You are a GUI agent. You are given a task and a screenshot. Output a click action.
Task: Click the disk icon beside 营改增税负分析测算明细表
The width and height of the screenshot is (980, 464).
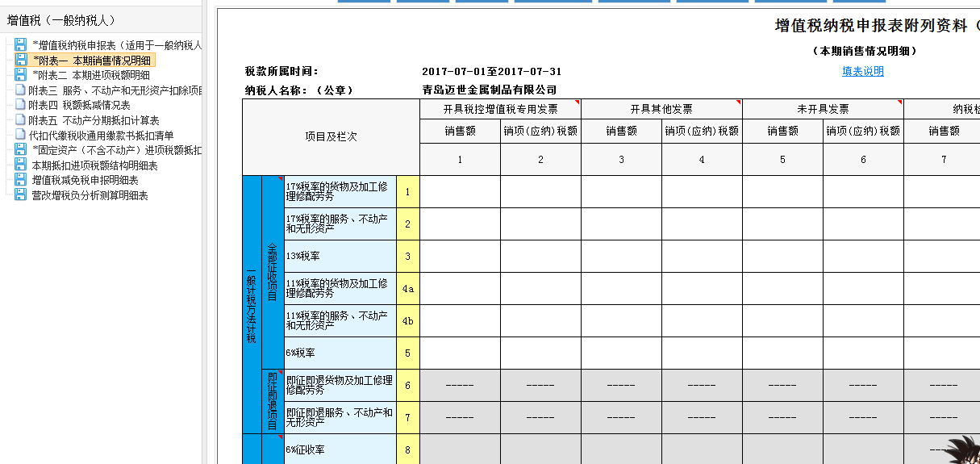pyautogui.click(x=21, y=195)
